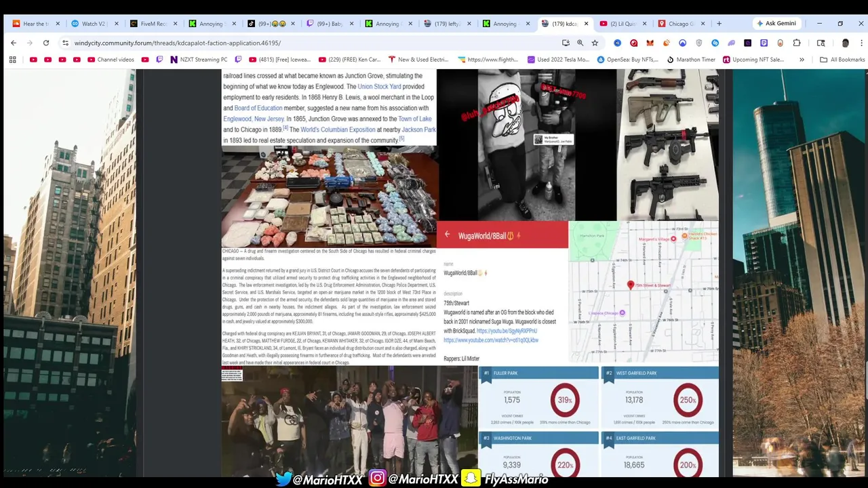Open the youtu.be/SgyMyRXPPnU link
This screenshot has height=488, width=868.
click(x=507, y=331)
